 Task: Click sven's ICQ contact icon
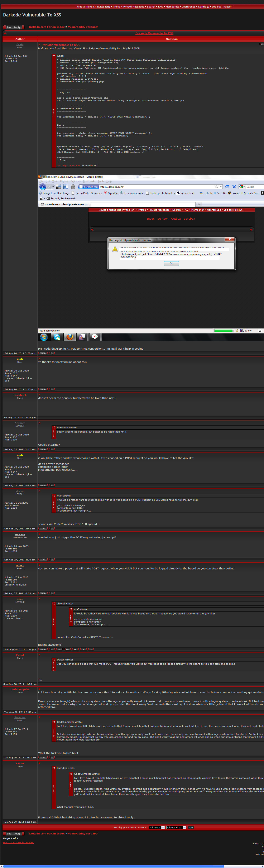click(x=91, y=649)
